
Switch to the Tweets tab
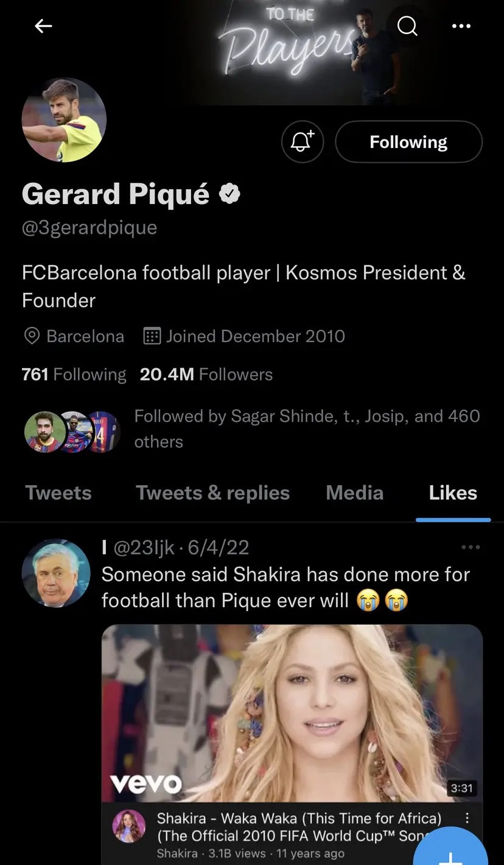pos(58,492)
